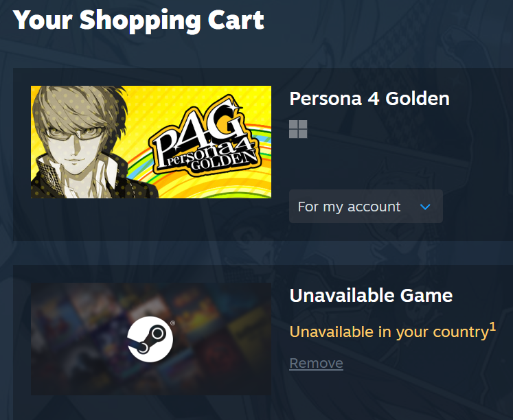Click the Steam logo on unavailable game

(150, 338)
